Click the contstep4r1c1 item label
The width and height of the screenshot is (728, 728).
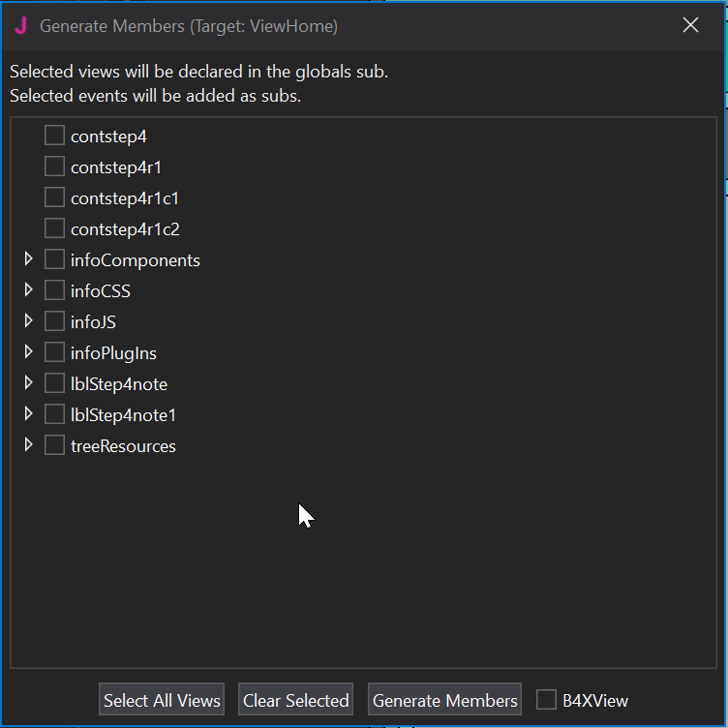click(125, 198)
